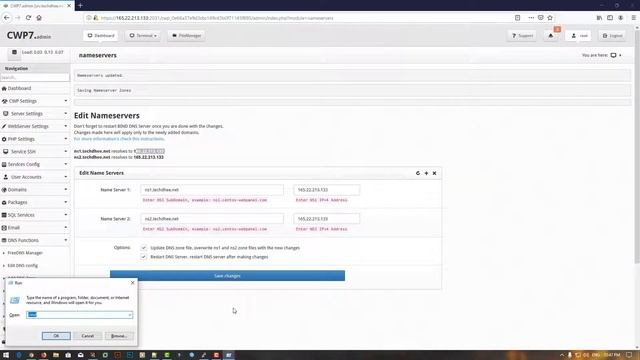Expand Server Settings menu
640x360 pixels.
click(x=35, y=113)
